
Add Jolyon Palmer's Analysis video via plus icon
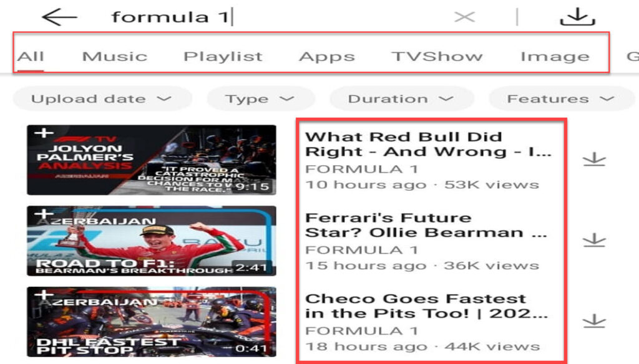(x=44, y=133)
